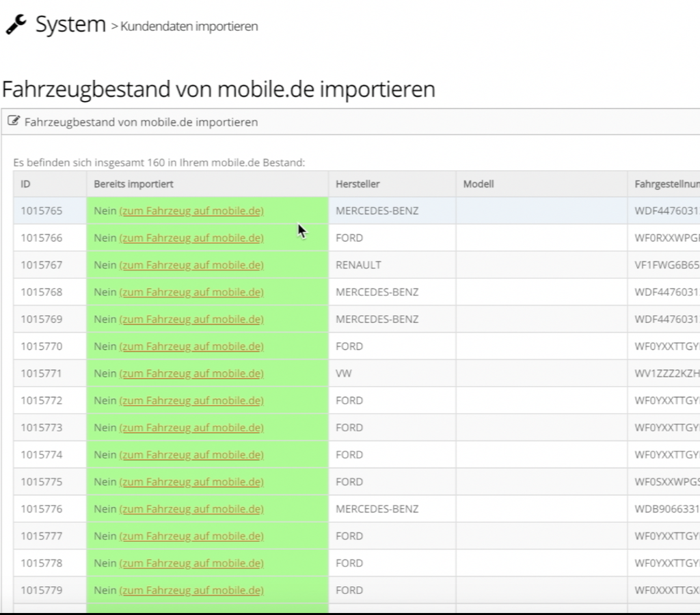Open mobile.de link for vehicle 1015772
This screenshot has height=615, width=700.
[191, 400]
